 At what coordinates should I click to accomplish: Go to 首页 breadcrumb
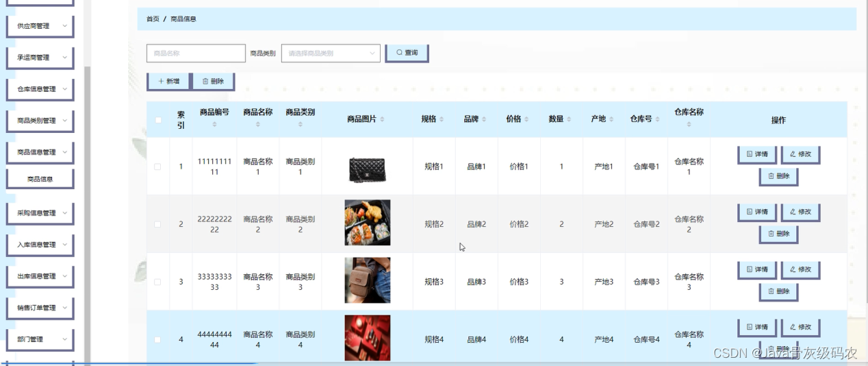[153, 19]
